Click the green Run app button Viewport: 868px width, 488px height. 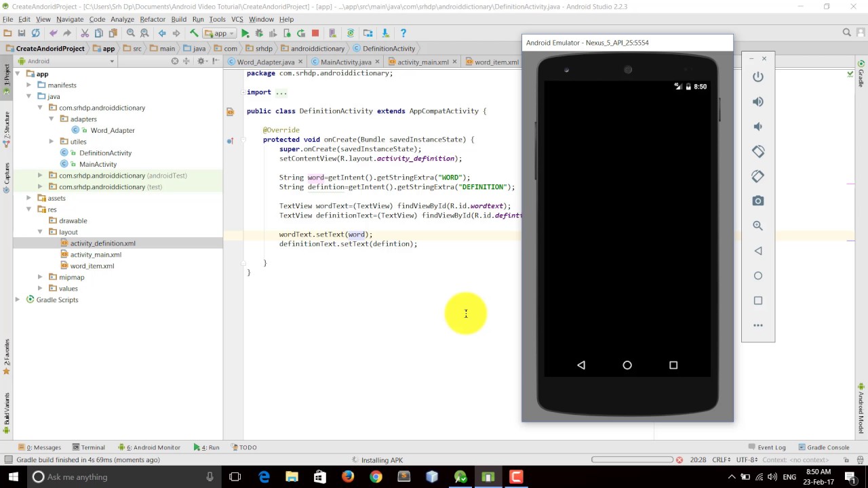point(245,33)
